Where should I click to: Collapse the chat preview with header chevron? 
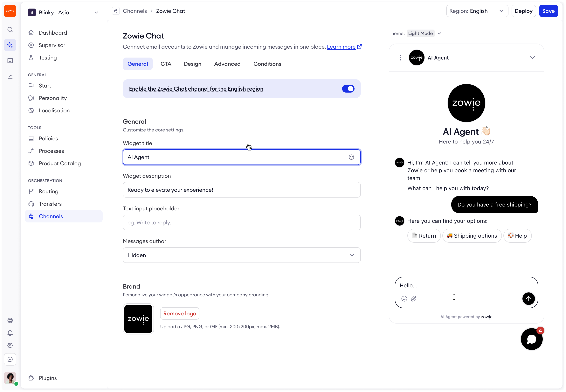pyautogui.click(x=532, y=58)
